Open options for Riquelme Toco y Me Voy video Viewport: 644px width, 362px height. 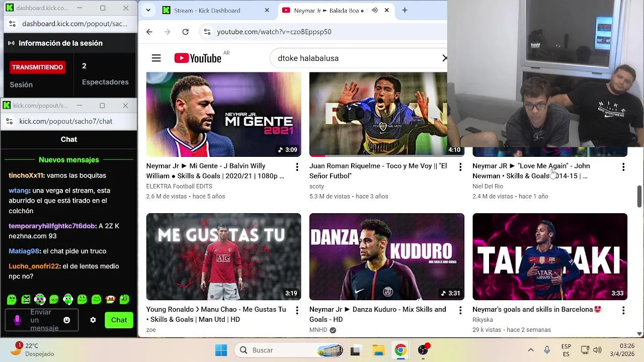(x=460, y=167)
